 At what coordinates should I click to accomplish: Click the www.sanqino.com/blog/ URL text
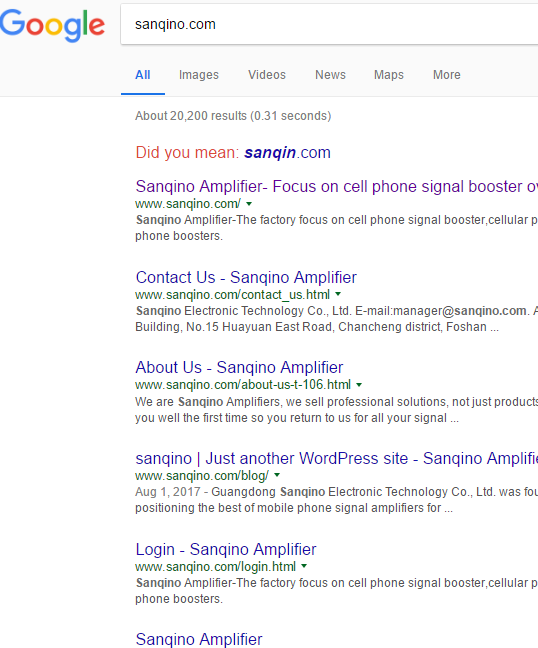point(202,476)
